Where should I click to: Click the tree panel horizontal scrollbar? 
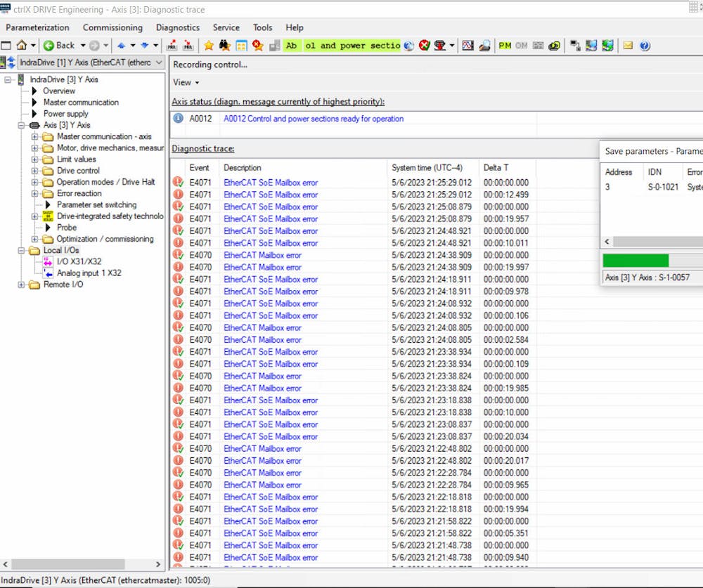[67, 564]
